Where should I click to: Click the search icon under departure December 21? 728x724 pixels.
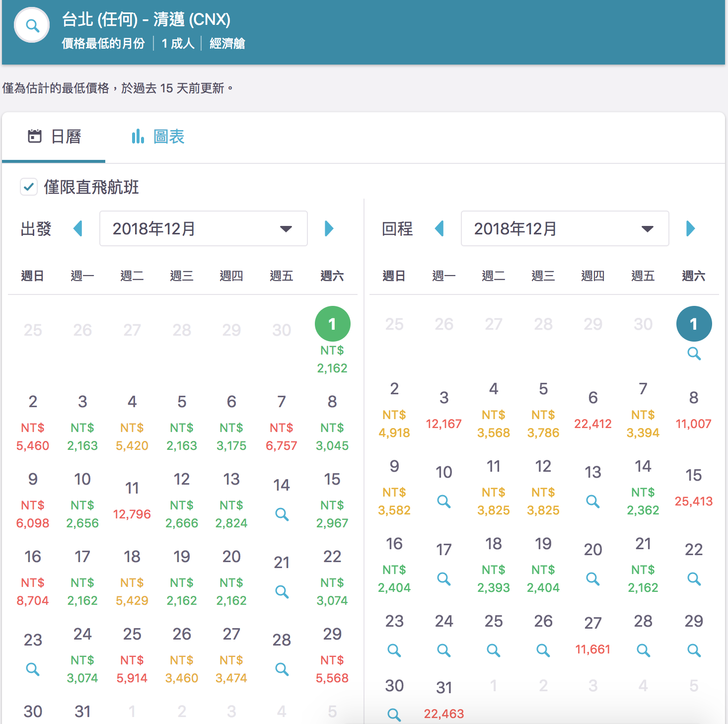tap(282, 591)
